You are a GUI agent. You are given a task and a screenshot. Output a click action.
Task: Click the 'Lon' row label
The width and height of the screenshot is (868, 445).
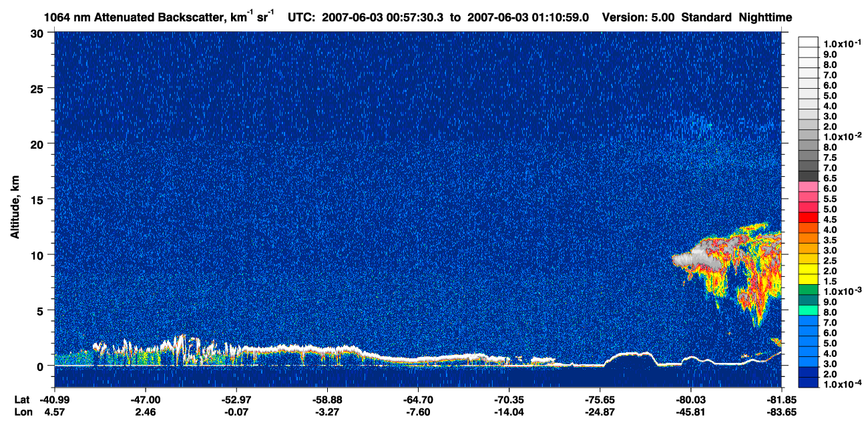click(22, 412)
